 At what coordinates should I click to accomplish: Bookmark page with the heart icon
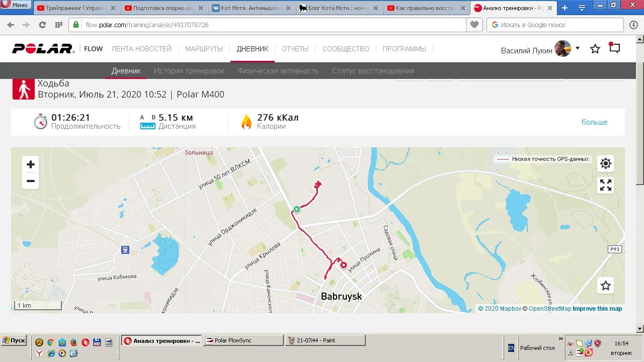(474, 25)
